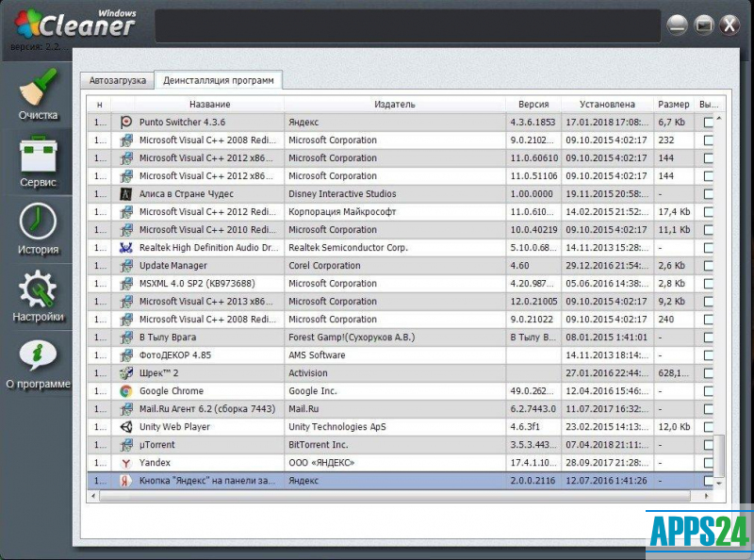The height and width of the screenshot is (560, 754).
Task: Tick the checkbox for Yandex
Action: coord(708,463)
